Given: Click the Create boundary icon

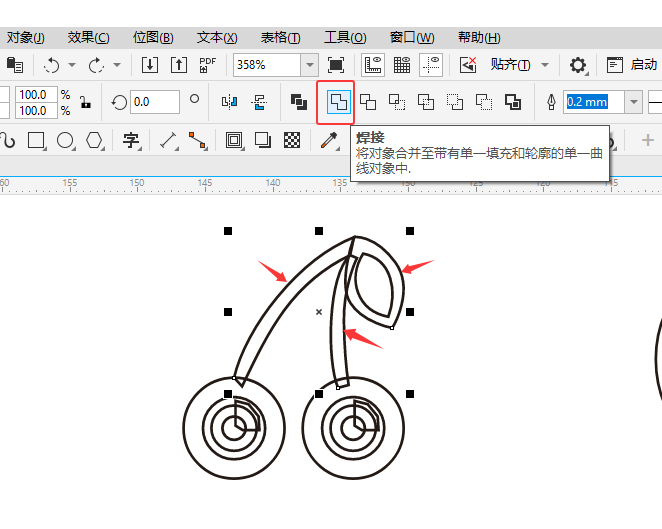Looking at the screenshot, I should click(513, 102).
